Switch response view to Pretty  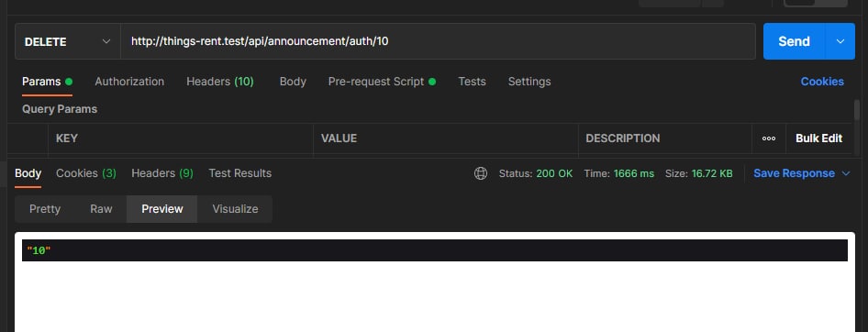(45, 208)
